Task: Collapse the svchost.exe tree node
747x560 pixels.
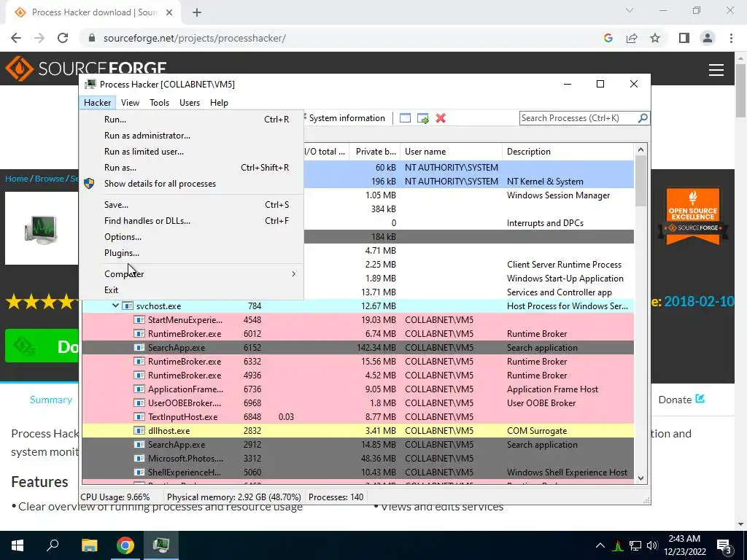Action: [115, 306]
